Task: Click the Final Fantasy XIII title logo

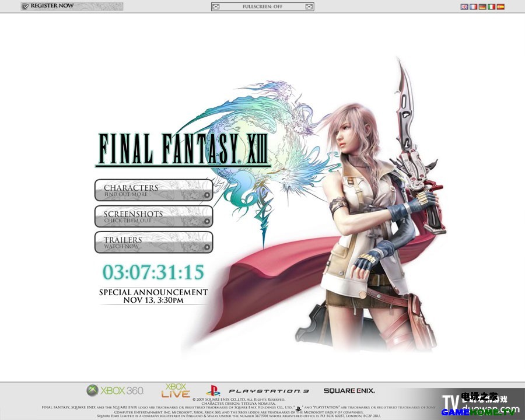Action: coord(183,149)
